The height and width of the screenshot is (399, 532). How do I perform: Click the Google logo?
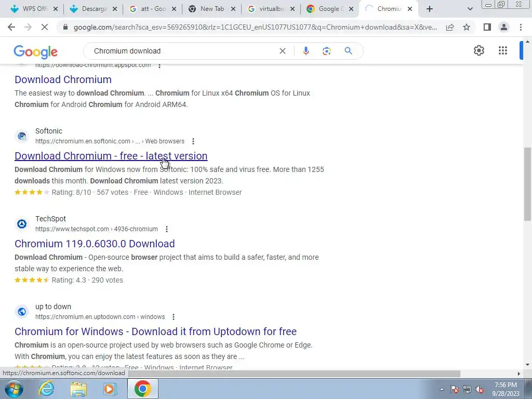tap(36, 52)
